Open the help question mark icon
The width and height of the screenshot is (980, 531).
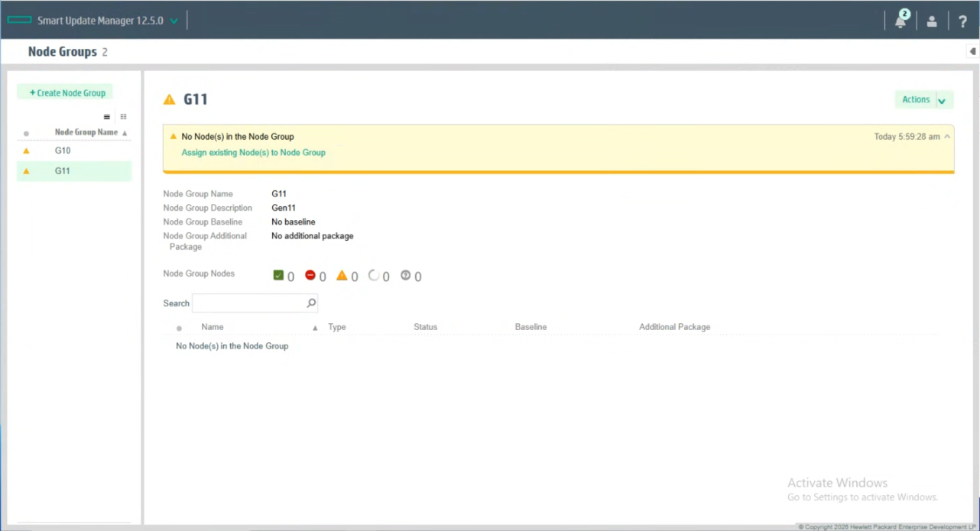point(962,21)
